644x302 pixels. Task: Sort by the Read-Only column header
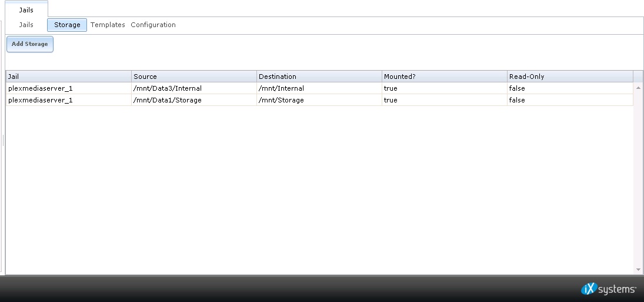pos(570,77)
